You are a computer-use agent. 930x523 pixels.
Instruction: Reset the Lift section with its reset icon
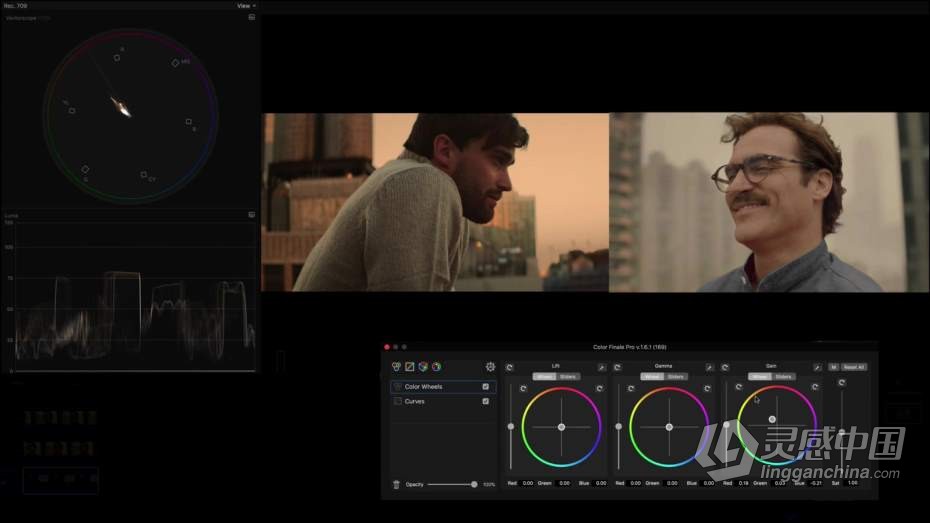509,368
